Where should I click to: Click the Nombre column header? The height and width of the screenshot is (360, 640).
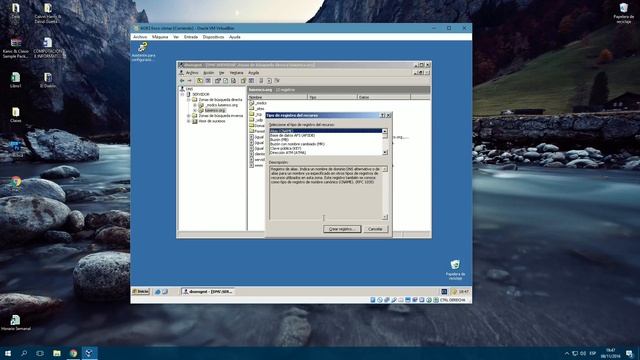click(278, 97)
